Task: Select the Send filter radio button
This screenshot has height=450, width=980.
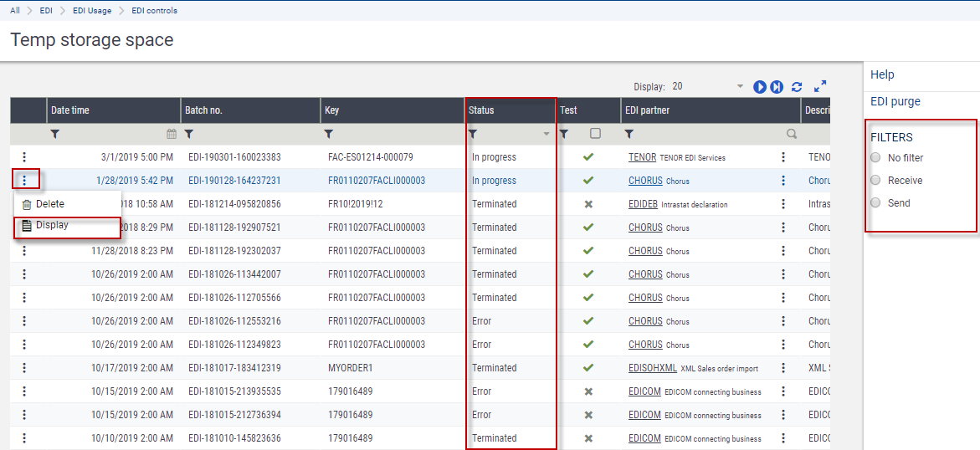Action: point(875,203)
